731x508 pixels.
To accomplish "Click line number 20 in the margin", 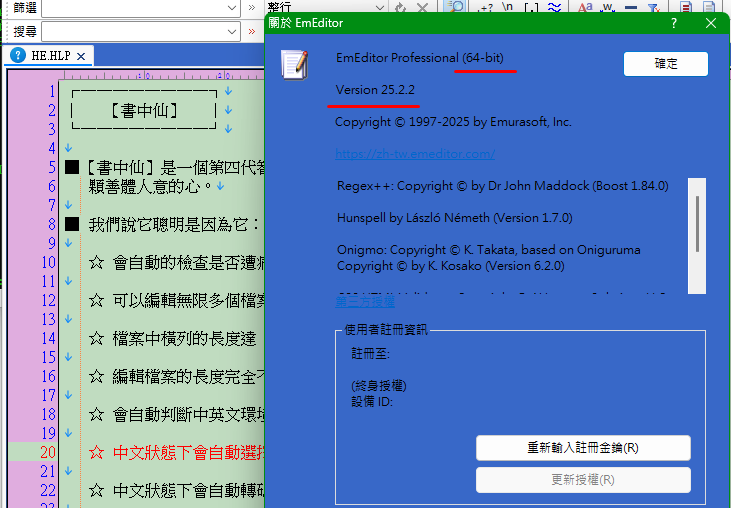I will (x=48, y=453).
